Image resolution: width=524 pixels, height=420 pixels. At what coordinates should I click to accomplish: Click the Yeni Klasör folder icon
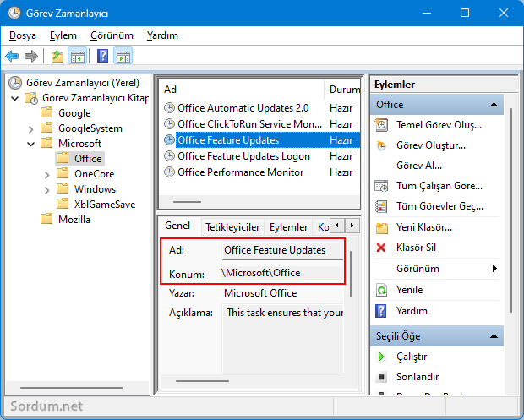(381, 228)
